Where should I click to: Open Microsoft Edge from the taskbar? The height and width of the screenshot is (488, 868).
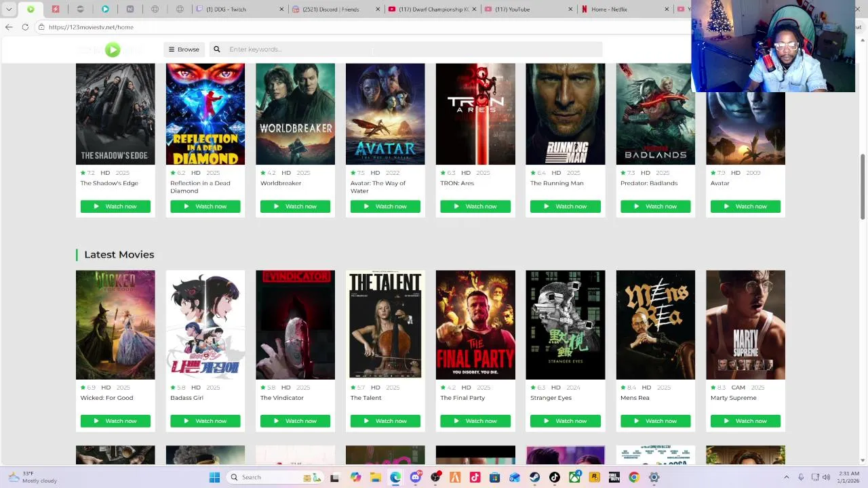395,477
